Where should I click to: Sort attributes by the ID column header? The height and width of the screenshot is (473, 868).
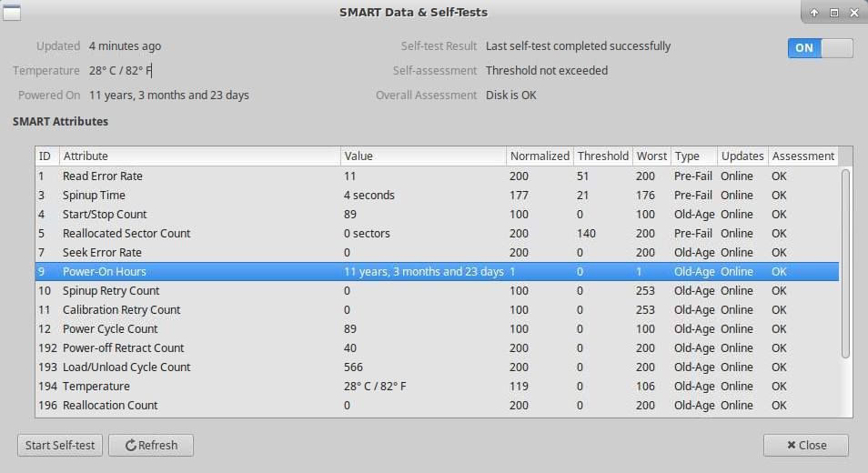(45, 156)
